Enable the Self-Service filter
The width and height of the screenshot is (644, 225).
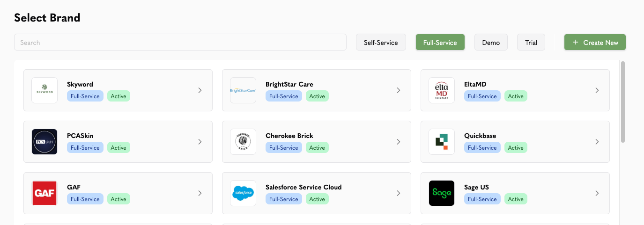click(x=381, y=43)
